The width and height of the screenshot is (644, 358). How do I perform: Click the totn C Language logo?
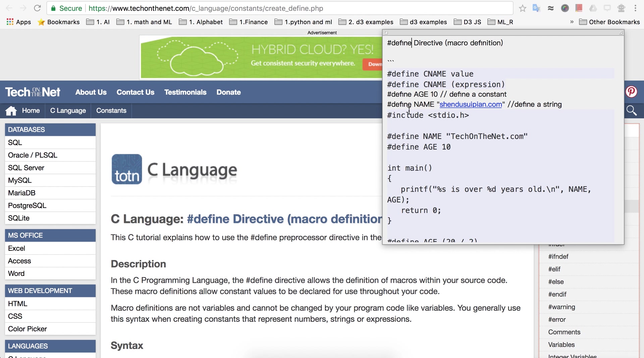click(x=174, y=169)
